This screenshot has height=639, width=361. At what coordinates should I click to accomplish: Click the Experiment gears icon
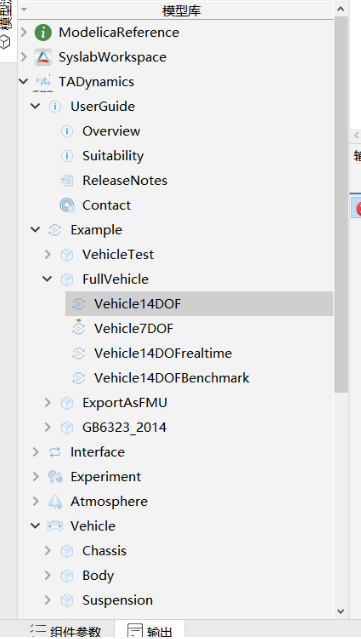pos(55,477)
